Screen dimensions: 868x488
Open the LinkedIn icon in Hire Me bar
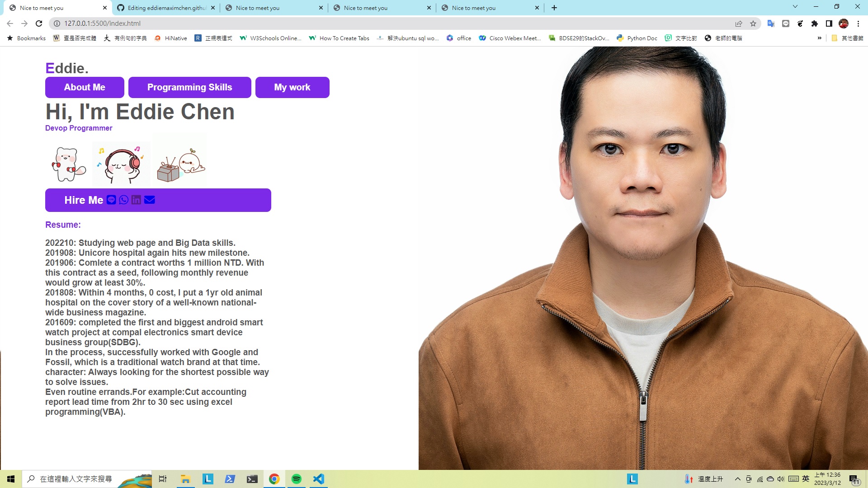tap(137, 200)
